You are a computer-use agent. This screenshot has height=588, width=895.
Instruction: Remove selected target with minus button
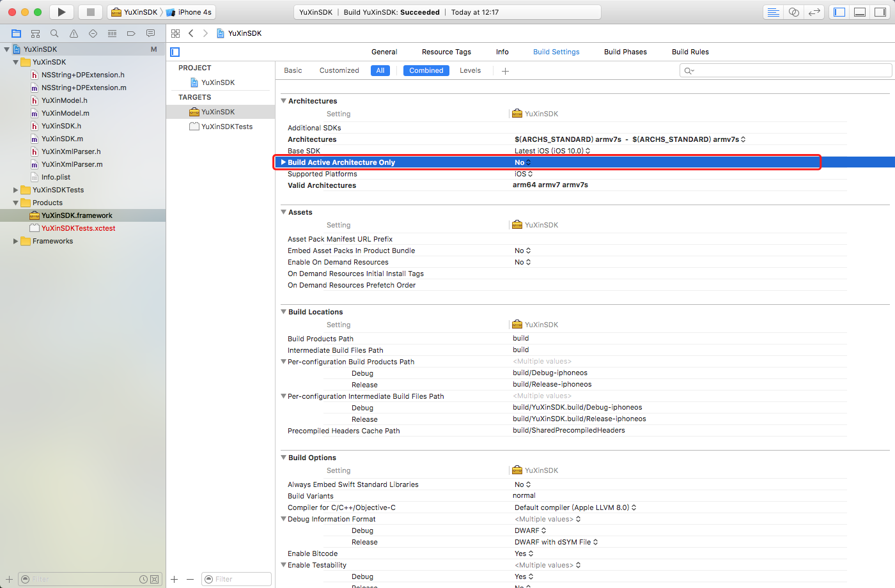tap(190, 579)
